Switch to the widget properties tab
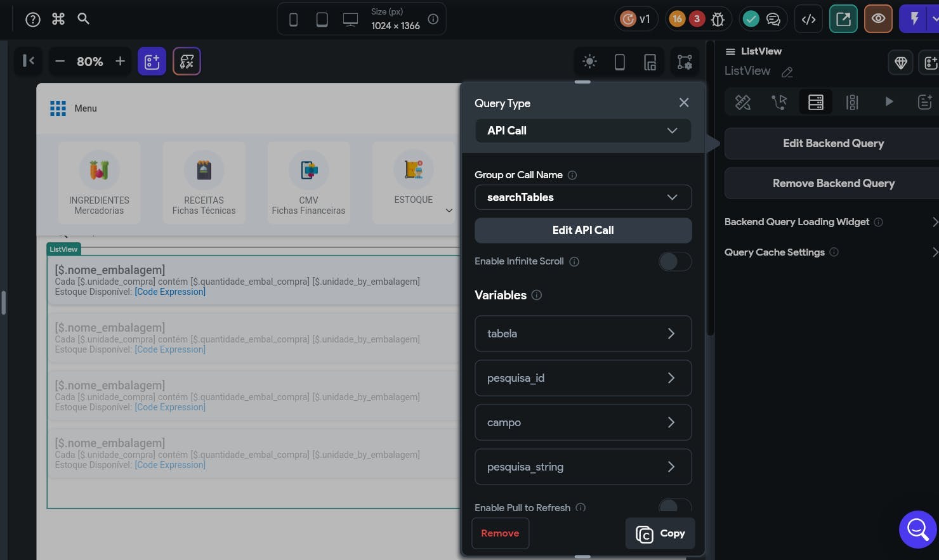 tap(743, 101)
